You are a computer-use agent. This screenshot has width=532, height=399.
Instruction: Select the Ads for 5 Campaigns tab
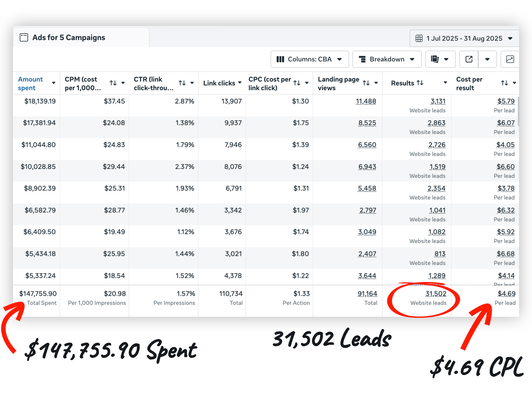pyautogui.click(x=69, y=38)
